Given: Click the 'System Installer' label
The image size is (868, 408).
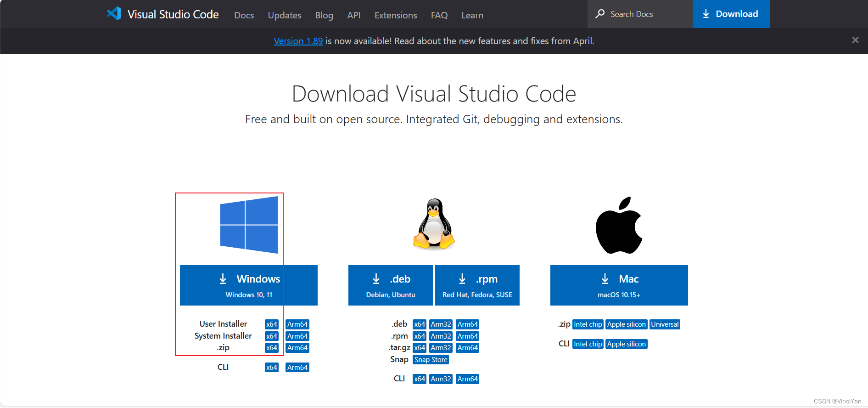Looking at the screenshot, I should 223,336.
